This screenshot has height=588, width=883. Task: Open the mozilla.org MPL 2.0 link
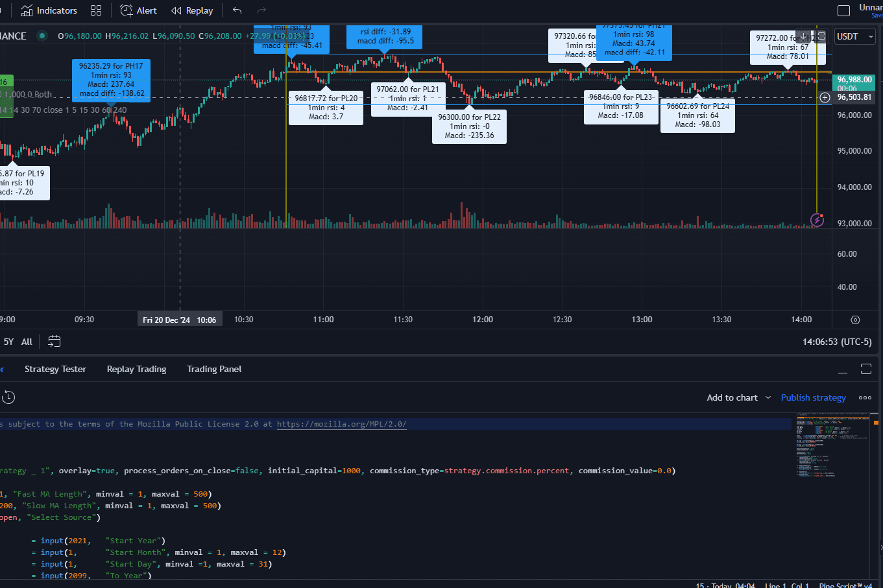pos(342,424)
